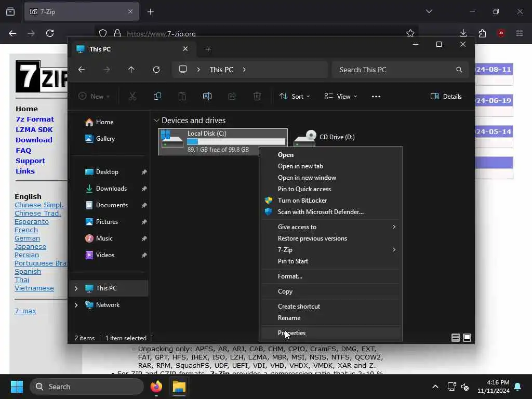Image resolution: width=532 pixels, height=399 pixels.
Task: Click the uBlock Origin extension icon
Action: pos(501,33)
